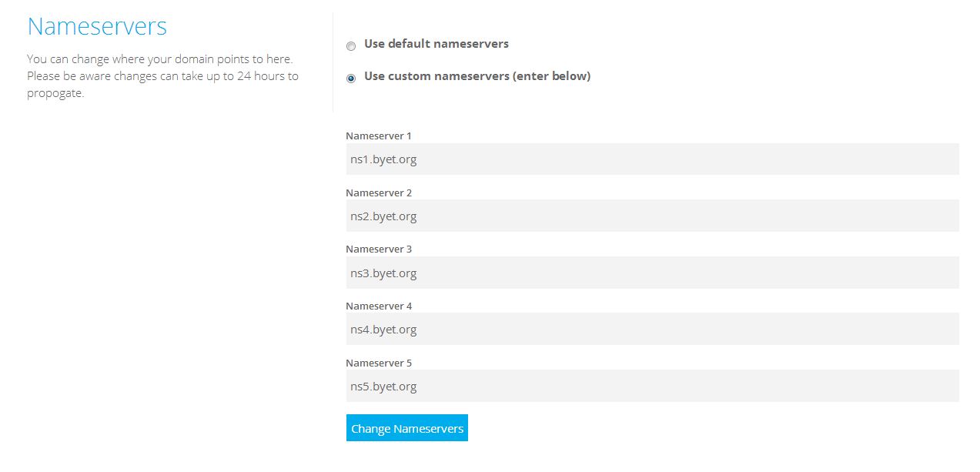The height and width of the screenshot is (472, 980).
Task: Click the 'You can change where your domain' sentence
Action: [x=159, y=59]
